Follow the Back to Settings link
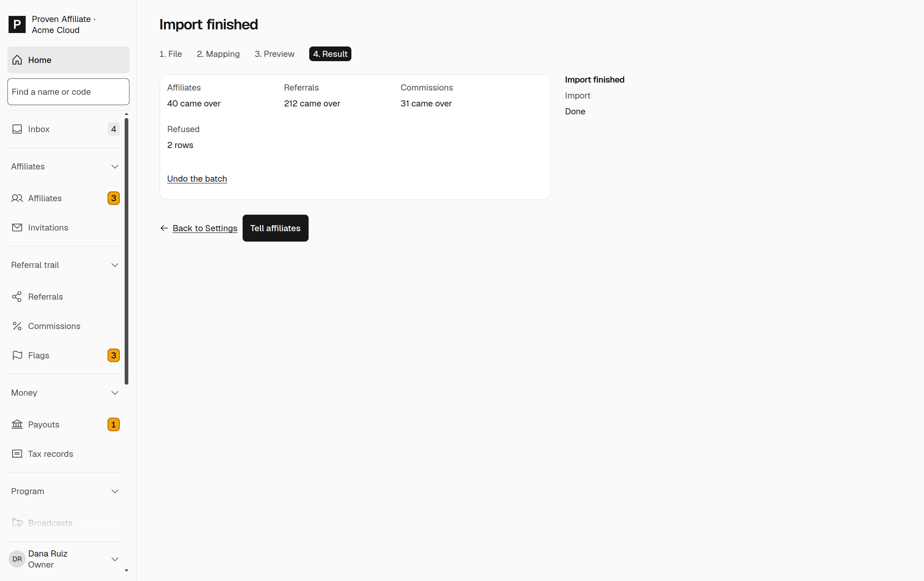Screen dimensions: 924x581 [205, 228]
